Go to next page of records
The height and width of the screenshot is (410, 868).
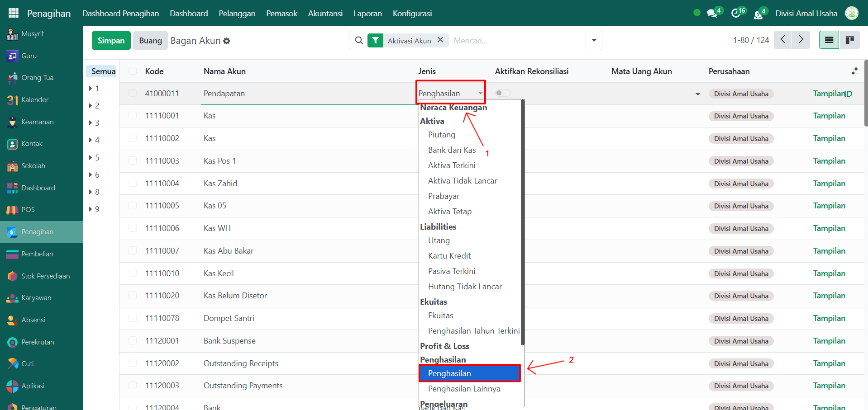[801, 40]
